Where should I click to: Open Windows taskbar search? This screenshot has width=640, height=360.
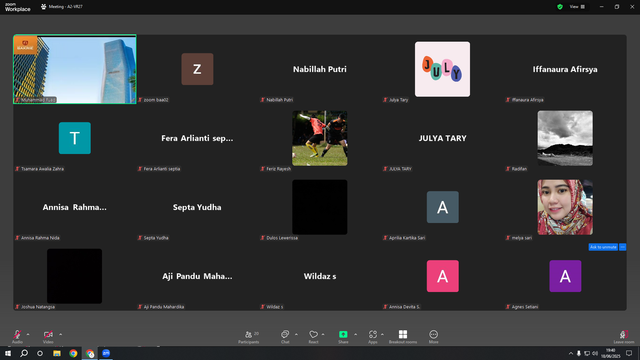click(24, 353)
